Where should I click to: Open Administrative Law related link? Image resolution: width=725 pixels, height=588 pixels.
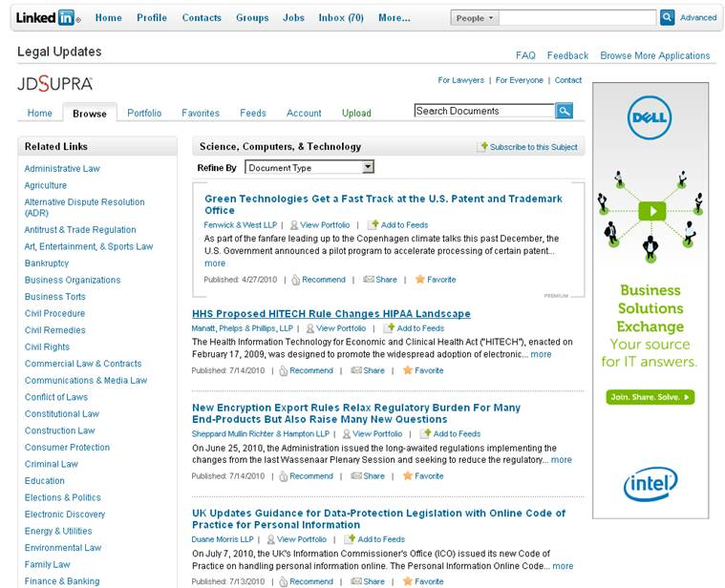tap(62, 169)
